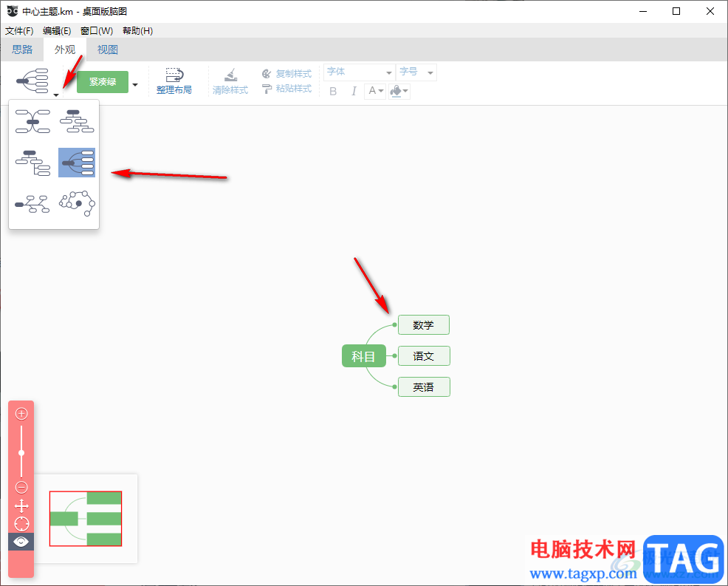Open the 字体 font family dropdown

[359, 72]
